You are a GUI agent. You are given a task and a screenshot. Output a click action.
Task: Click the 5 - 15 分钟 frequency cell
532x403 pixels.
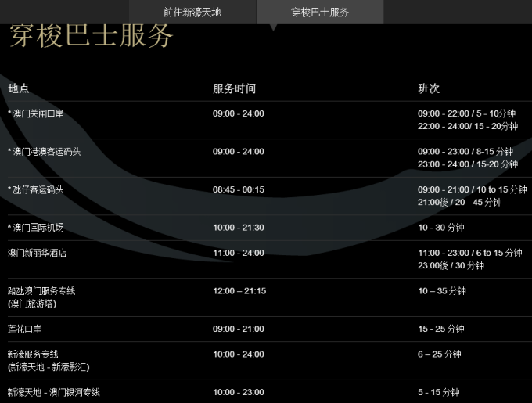pos(439,392)
